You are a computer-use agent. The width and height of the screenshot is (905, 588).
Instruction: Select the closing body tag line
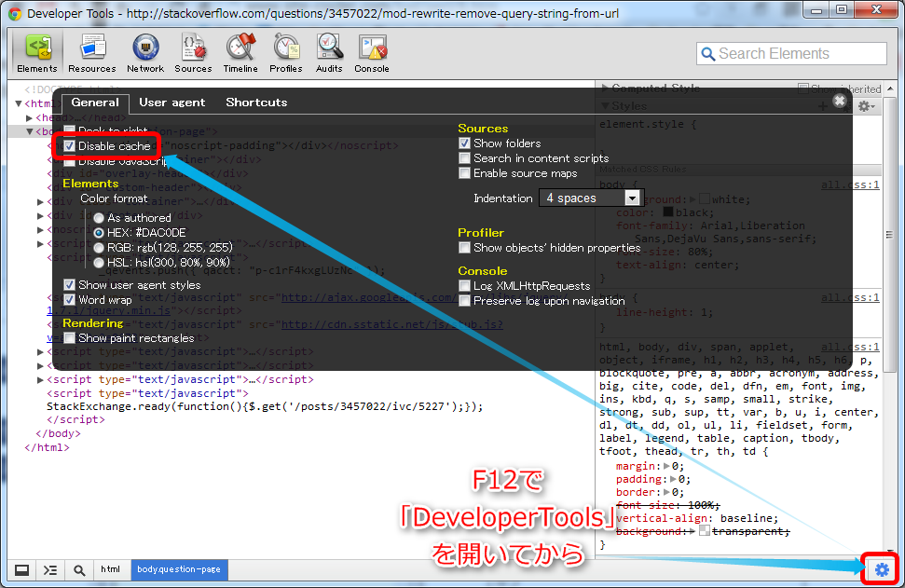[x=58, y=433]
